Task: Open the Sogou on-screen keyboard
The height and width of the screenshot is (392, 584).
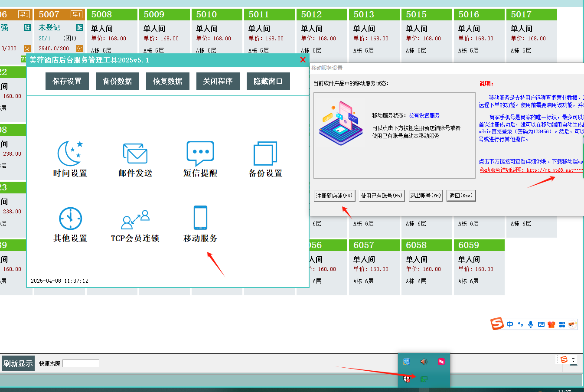Action: [540, 324]
